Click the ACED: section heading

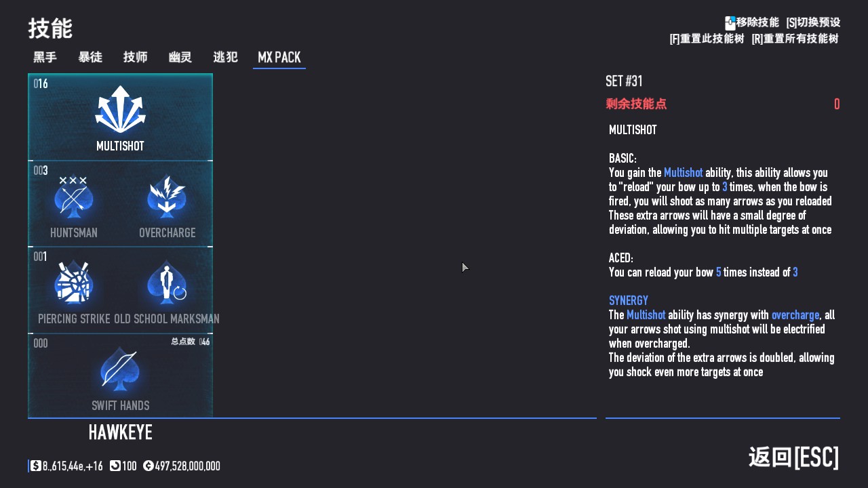pyautogui.click(x=621, y=258)
